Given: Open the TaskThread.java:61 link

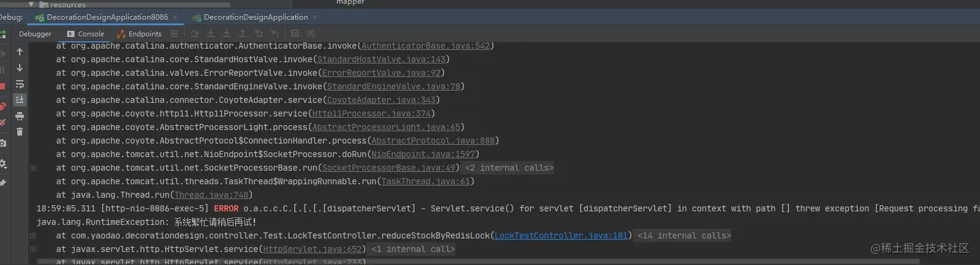Looking at the screenshot, I should click(426, 181).
